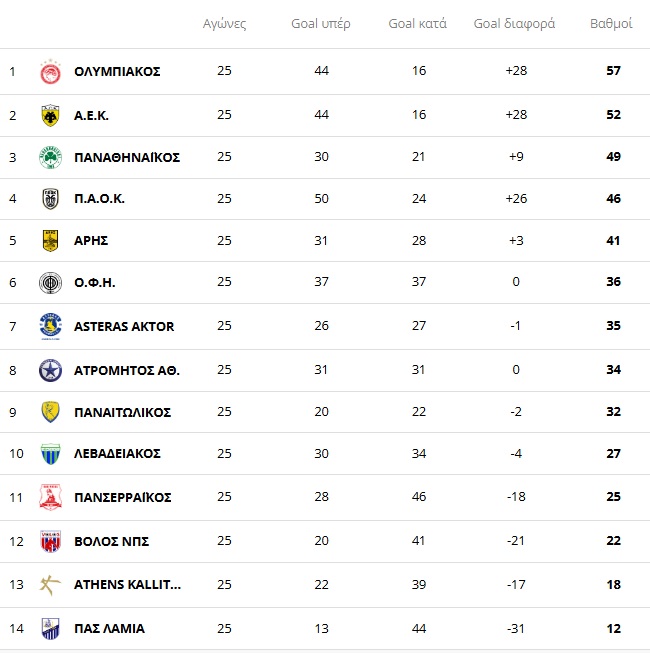Select the Goal διαφορά column header
Image resolution: width=650 pixels, height=653 pixels.
click(514, 24)
